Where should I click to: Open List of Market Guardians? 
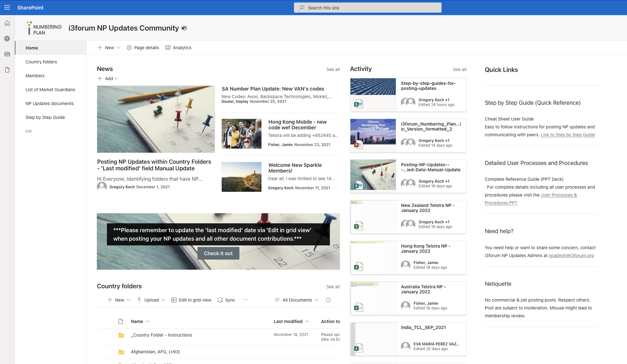tap(51, 90)
